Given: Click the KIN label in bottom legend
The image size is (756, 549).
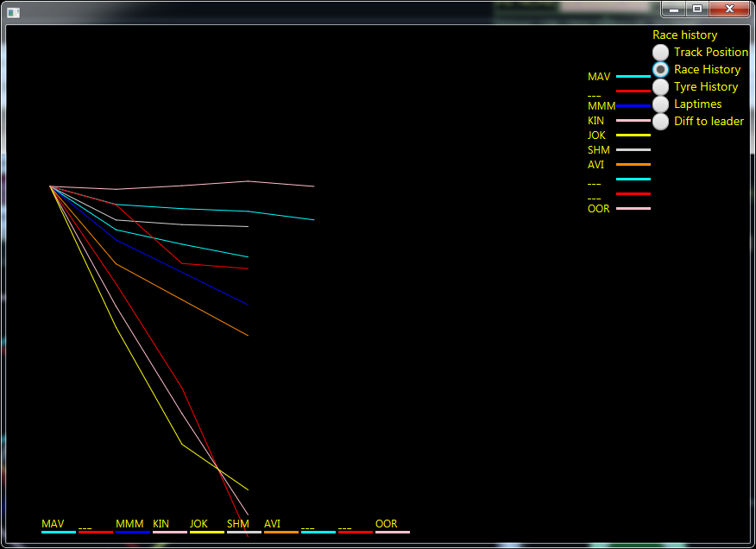Looking at the screenshot, I should (161, 524).
